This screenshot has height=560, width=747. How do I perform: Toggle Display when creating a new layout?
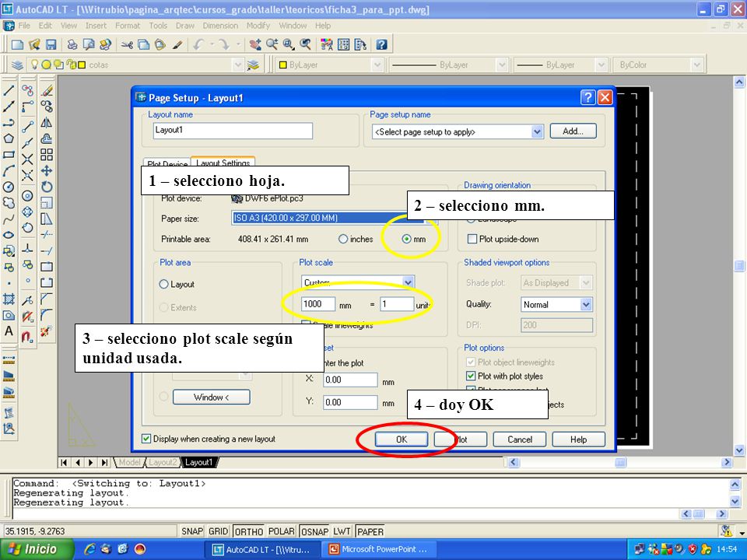[x=146, y=439]
